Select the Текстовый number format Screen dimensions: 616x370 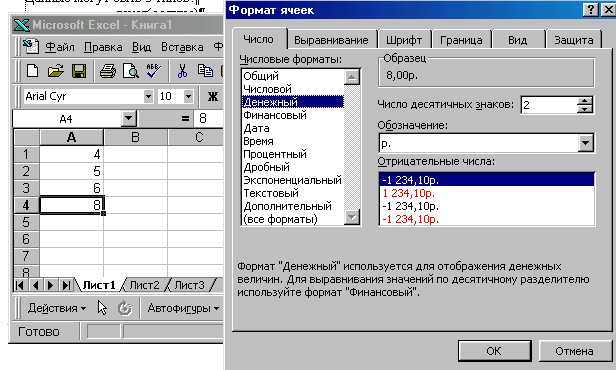(293, 193)
